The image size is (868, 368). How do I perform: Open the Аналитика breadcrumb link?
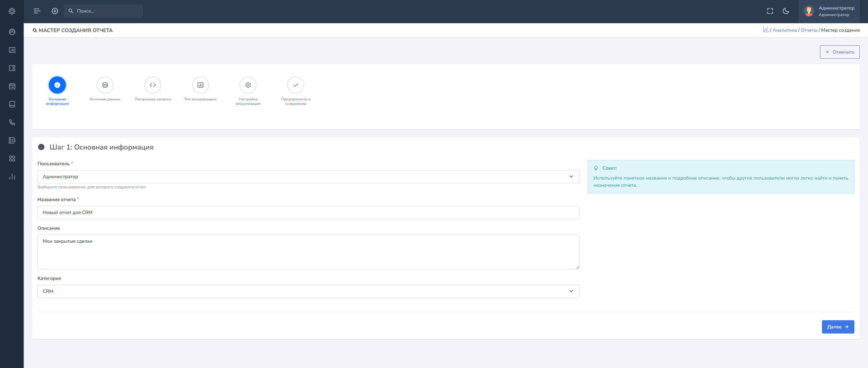(x=784, y=30)
